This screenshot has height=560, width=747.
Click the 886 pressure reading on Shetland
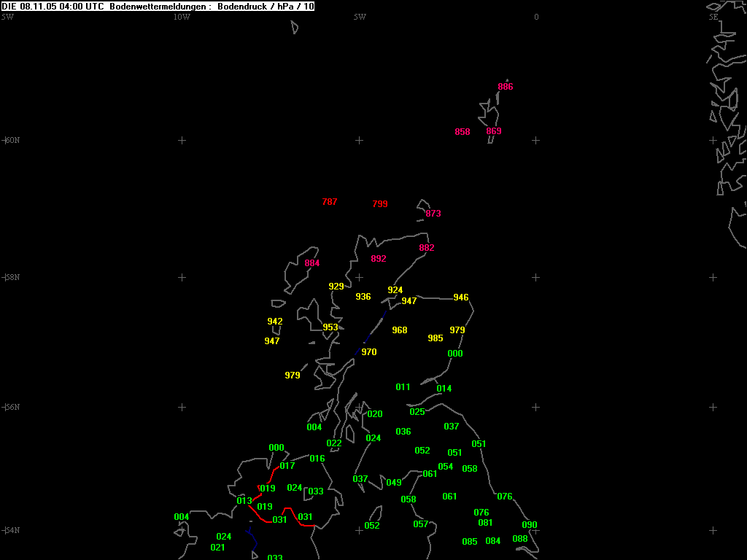pos(505,87)
